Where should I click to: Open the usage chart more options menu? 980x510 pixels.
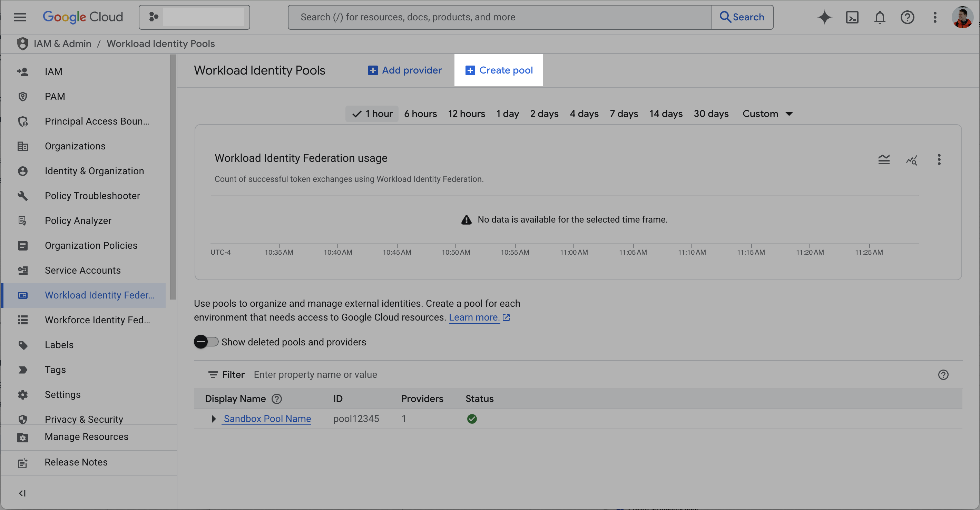tap(939, 159)
